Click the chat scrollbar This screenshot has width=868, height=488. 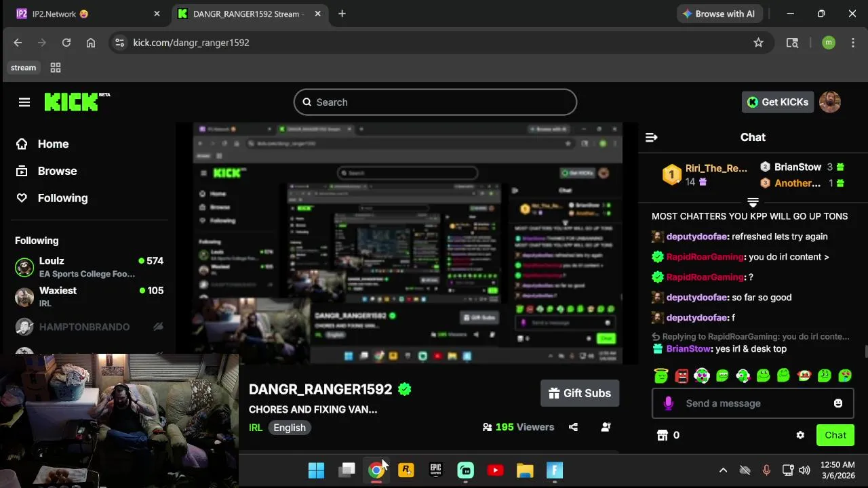click(x=865, y=352)
